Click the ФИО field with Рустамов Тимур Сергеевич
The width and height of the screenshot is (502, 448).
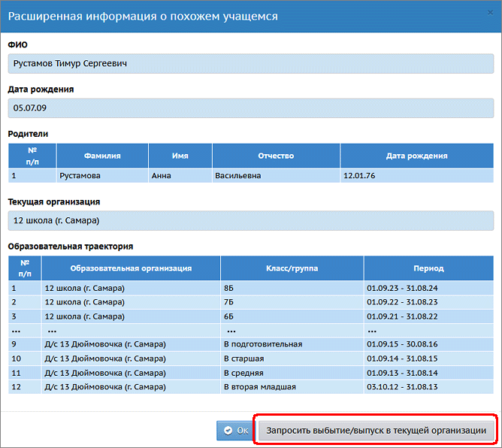250,63
